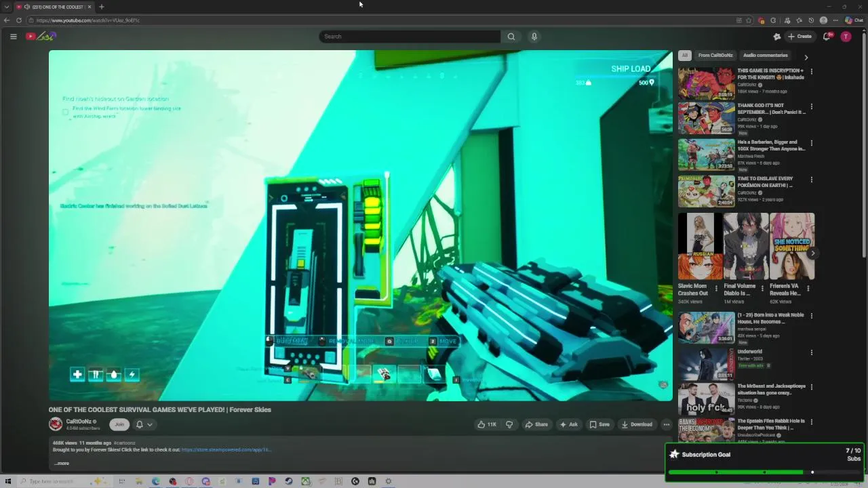Go to the YouTube home logo
Viewport: 868px width, 488px height.
(x=41, y=37)
